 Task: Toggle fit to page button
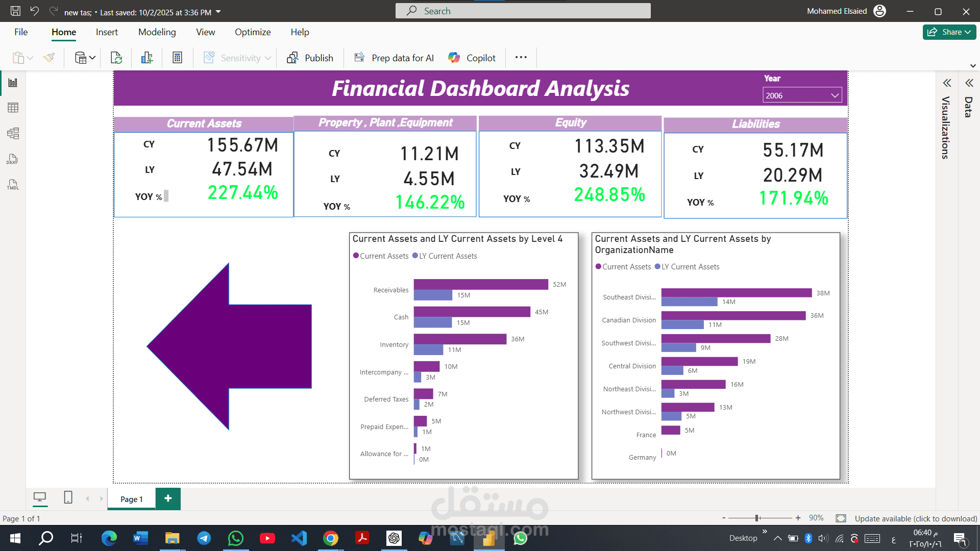pos(841,518)
